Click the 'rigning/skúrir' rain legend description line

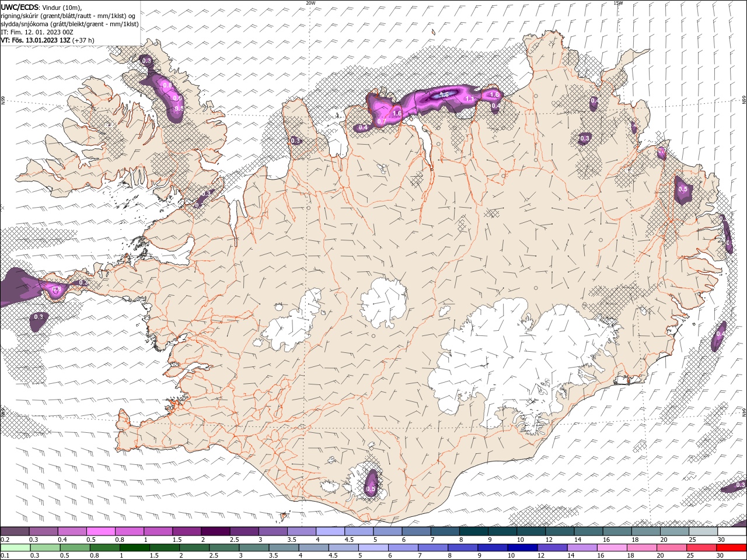68,16
